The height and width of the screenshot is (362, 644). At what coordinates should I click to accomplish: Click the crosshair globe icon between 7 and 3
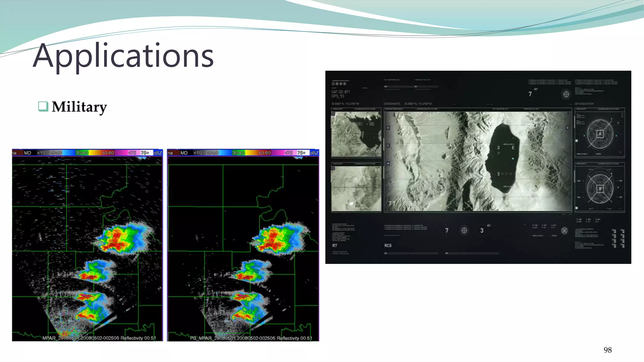click(x=464, y=230)
